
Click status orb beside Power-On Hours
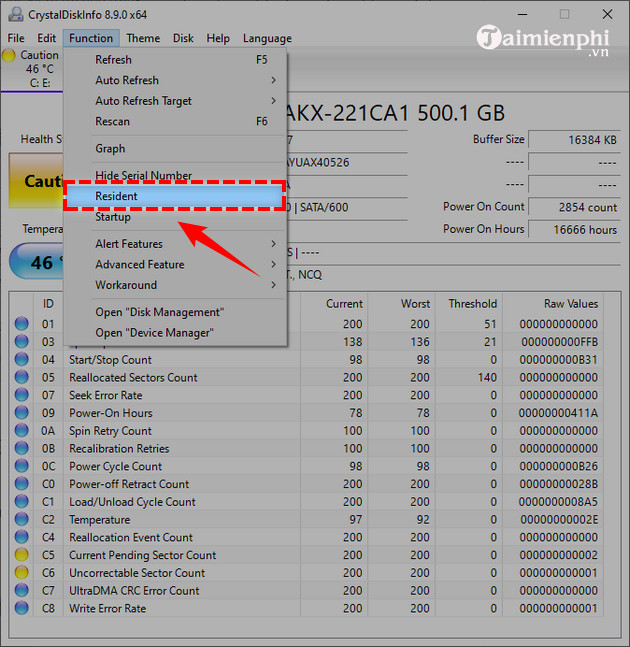click(21, 413)
